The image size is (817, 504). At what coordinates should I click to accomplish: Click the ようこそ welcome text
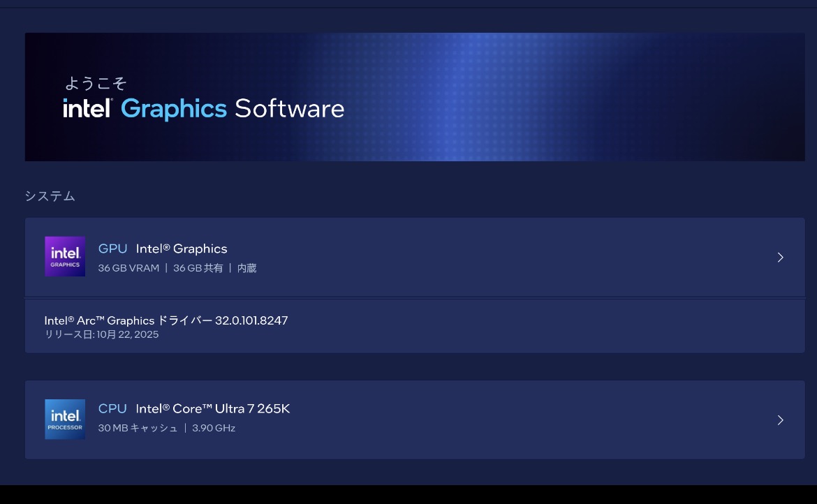96,84
